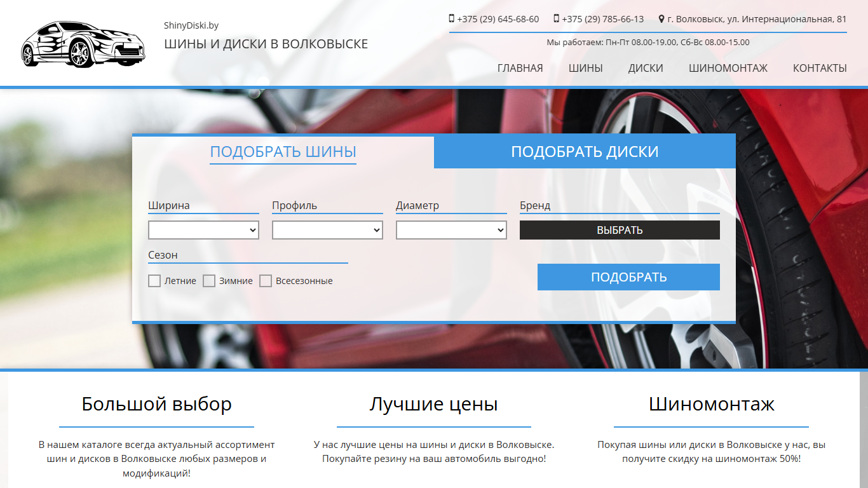Open the ШИНЫ menu item
Viewport: 868px width, 488px height.
[x=586, y=68]
